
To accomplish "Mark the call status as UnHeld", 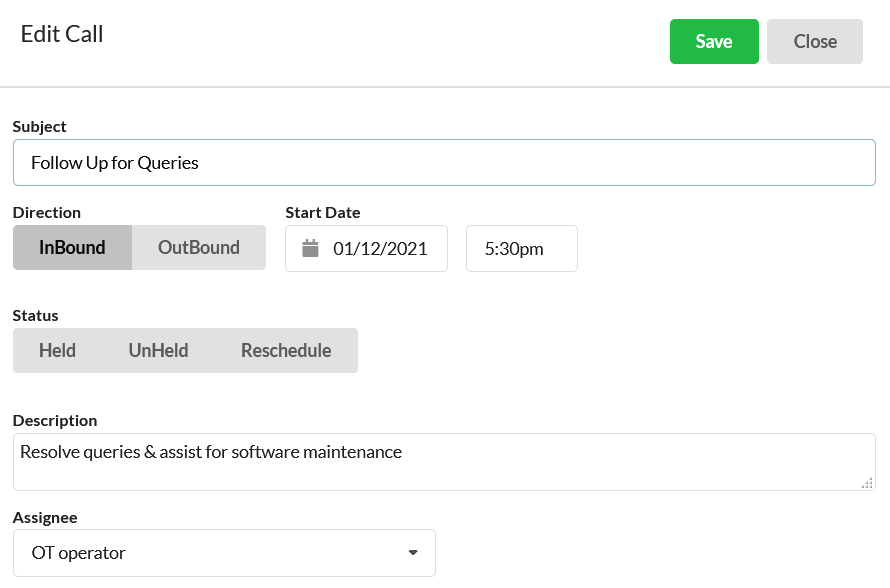I will tap(158, 350).
